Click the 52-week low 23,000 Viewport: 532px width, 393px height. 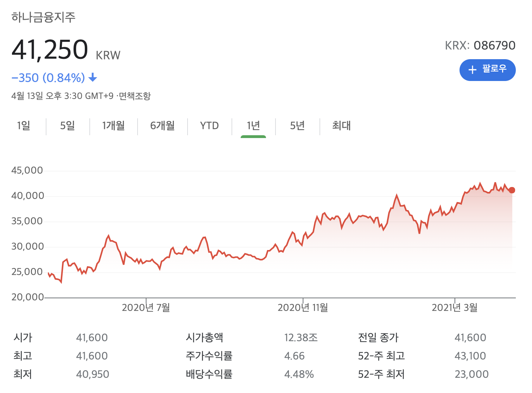471,374
